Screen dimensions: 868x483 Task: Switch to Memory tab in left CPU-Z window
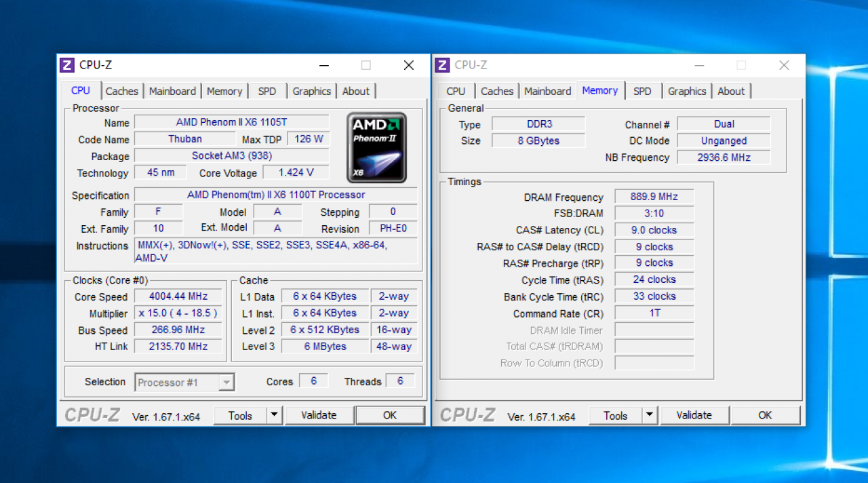click(224, 91)
